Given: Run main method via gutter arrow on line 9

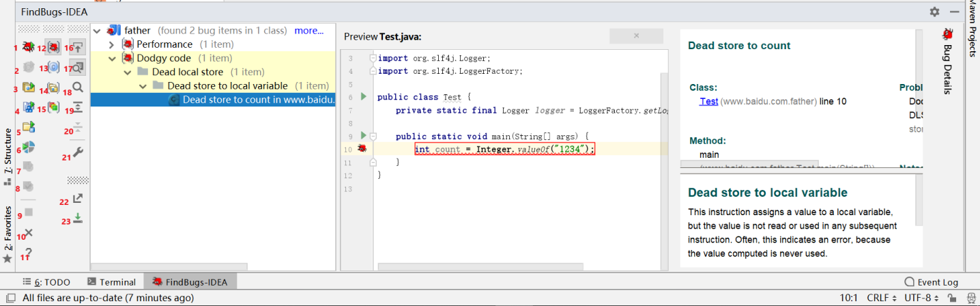Looking at the screenshot, I should coord(364,136).
